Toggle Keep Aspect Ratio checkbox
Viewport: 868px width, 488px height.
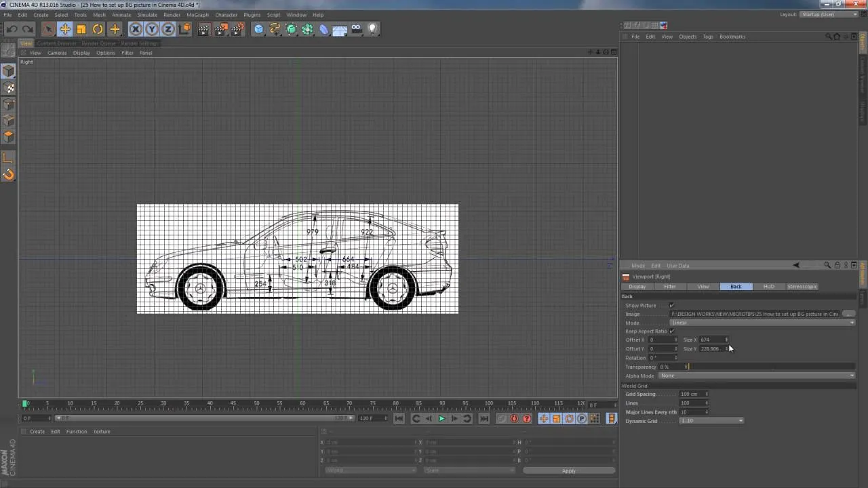(671, 331)
